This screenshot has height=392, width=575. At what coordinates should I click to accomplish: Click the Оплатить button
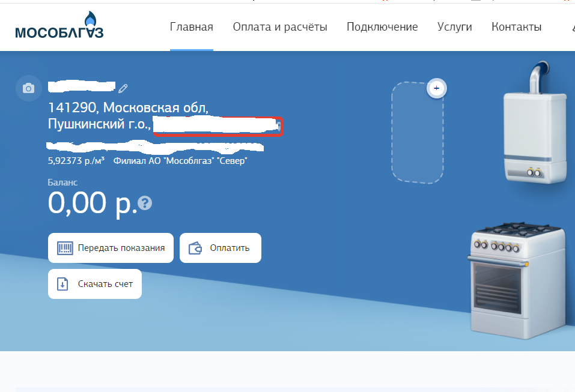point(221,248)
